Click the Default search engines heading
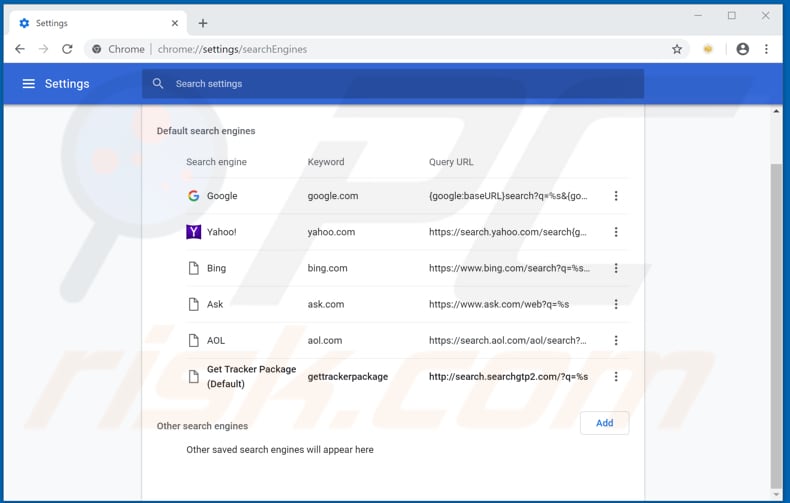This screenshot has width=790, height=503. click(206, 131)
